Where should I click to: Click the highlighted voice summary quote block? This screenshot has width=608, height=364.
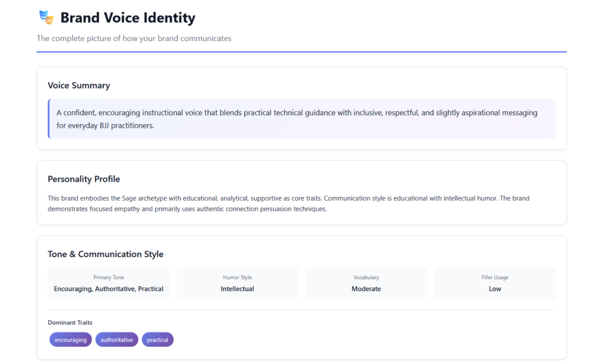click(x=302, y=119)
